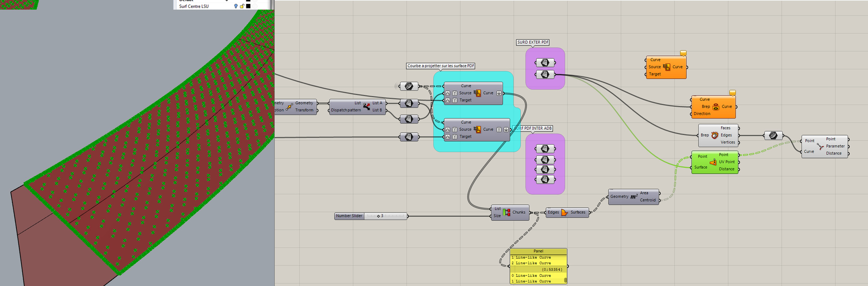Click the orange Brep pull-curve component icon
Viewport: 868px width, 286px height.
(716, 107)
